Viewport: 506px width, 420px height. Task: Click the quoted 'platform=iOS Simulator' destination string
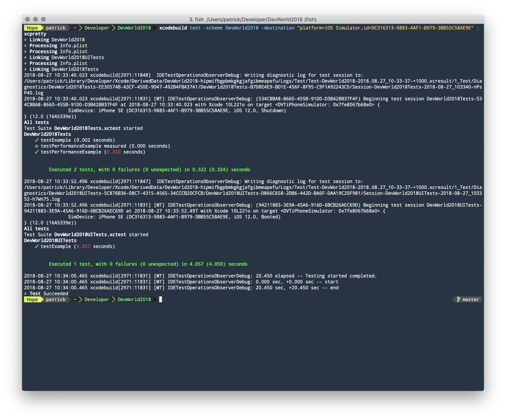(385, 28)
